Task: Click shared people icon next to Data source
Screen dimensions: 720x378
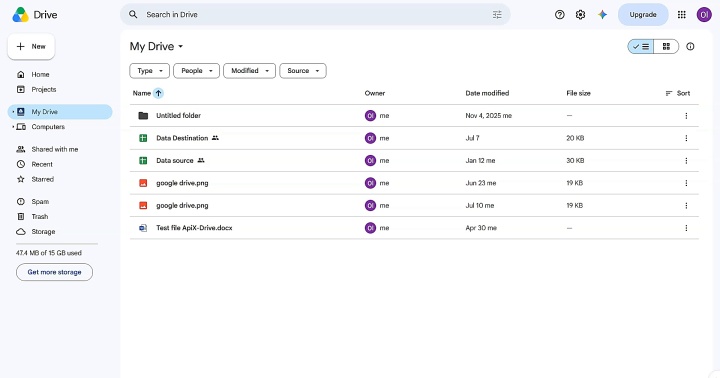Action: click(x=201, y=160)
